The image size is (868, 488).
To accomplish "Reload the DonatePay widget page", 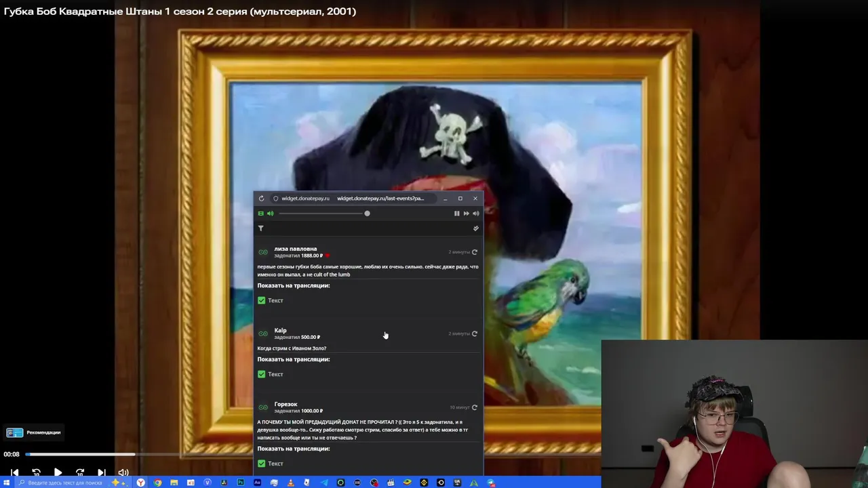I will (x=261, y=199).
